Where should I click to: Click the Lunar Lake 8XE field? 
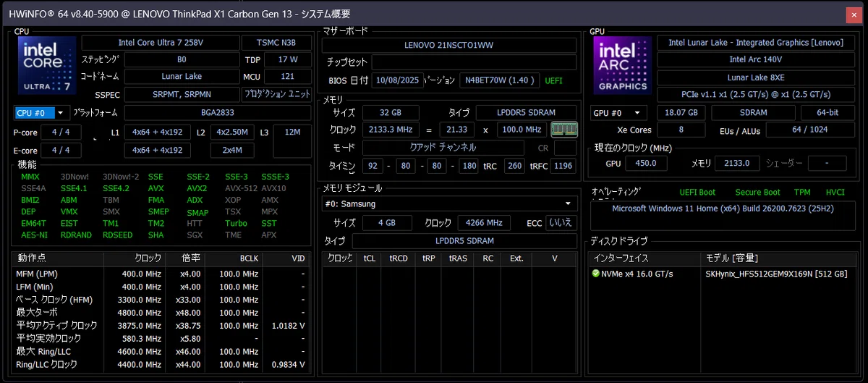pyautogui.click(x=755, y=77)
